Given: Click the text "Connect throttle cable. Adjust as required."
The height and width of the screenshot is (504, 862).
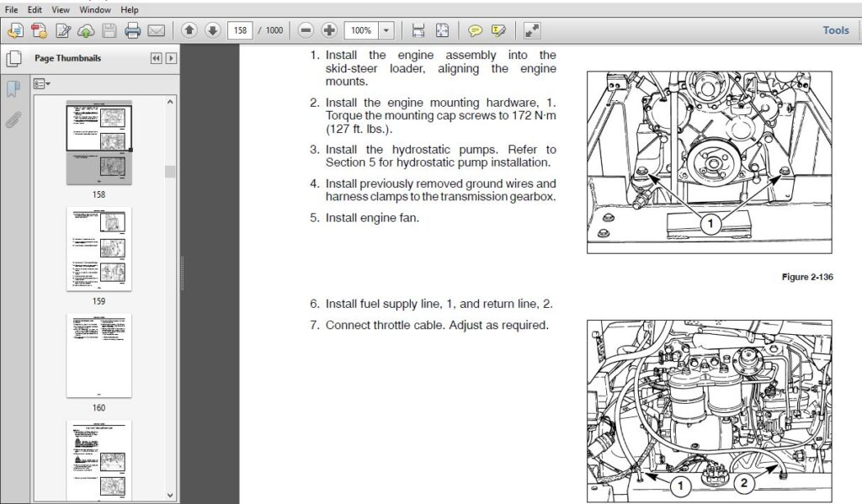Looking at the screenshot, I should coord(437,326).
